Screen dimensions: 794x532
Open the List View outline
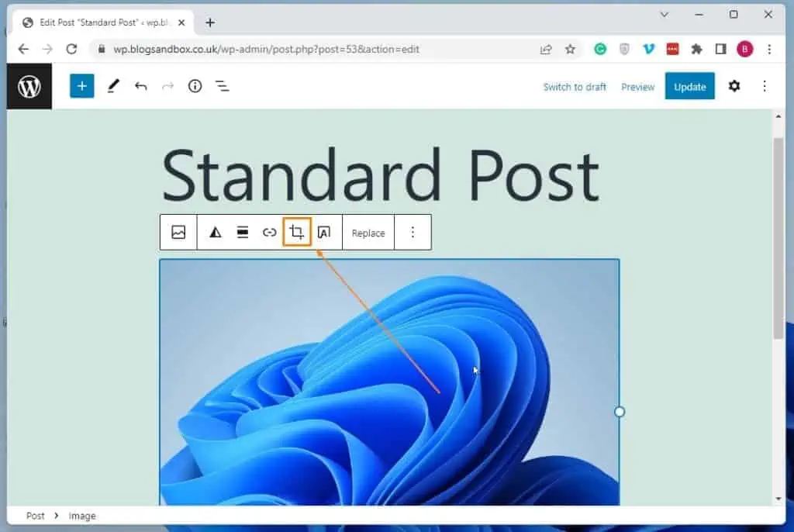(x=223, y=86)
